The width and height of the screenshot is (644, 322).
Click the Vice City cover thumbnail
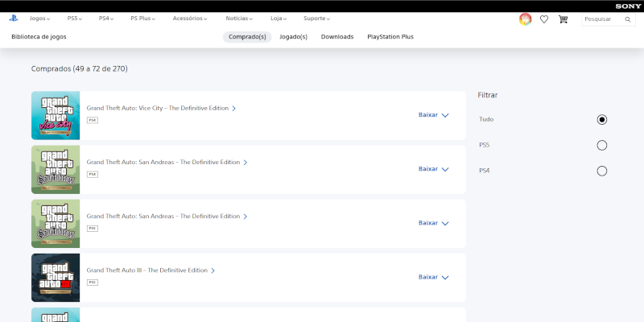click(x=56, y=115)
